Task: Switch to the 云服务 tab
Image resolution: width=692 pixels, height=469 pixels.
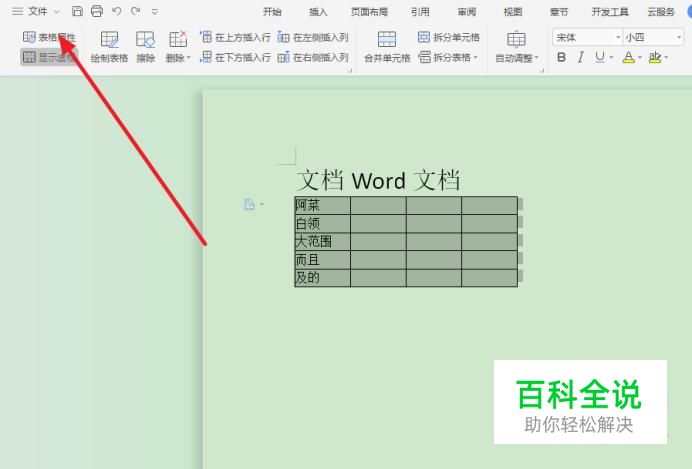Action: (661, 12)
